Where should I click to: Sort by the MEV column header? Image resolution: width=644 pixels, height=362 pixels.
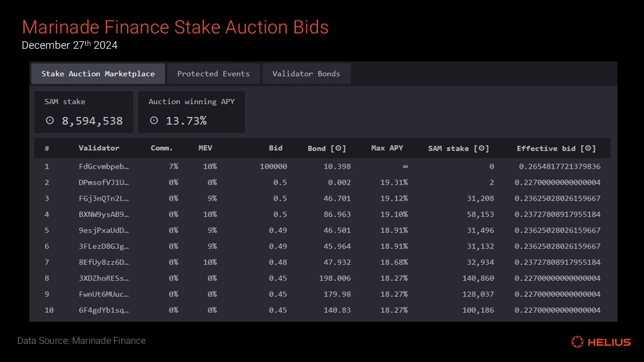(205, 148)
